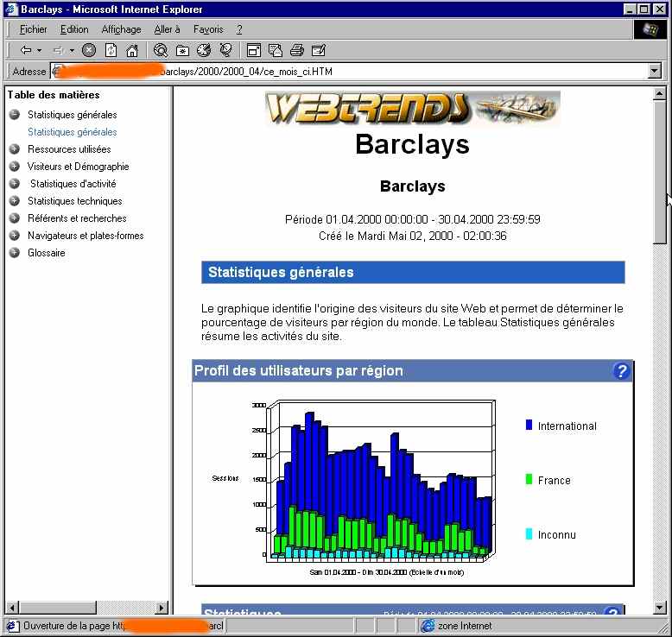Open the Fichier menu
Viewport: 672px width, 637px height.
click(34, 29)
